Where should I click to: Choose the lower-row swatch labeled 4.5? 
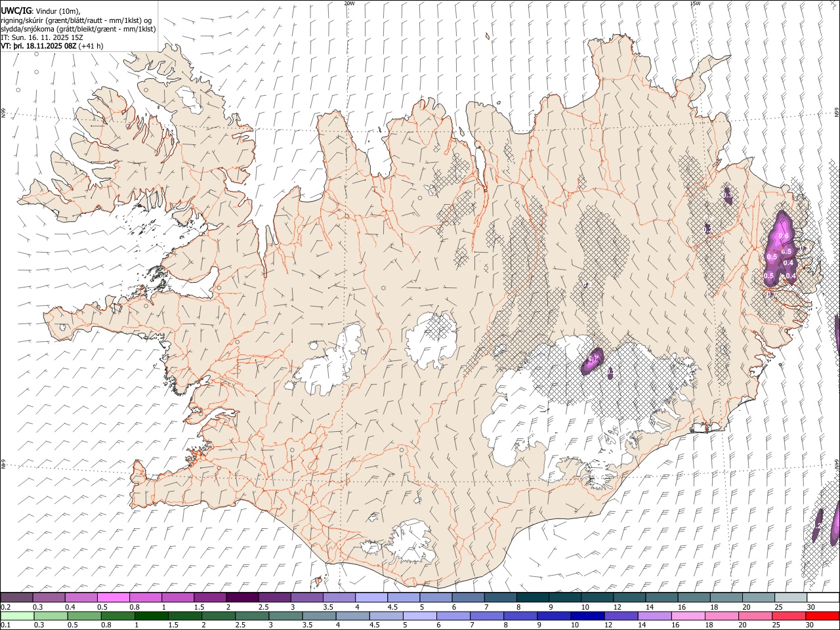click(x=386, y=616)
